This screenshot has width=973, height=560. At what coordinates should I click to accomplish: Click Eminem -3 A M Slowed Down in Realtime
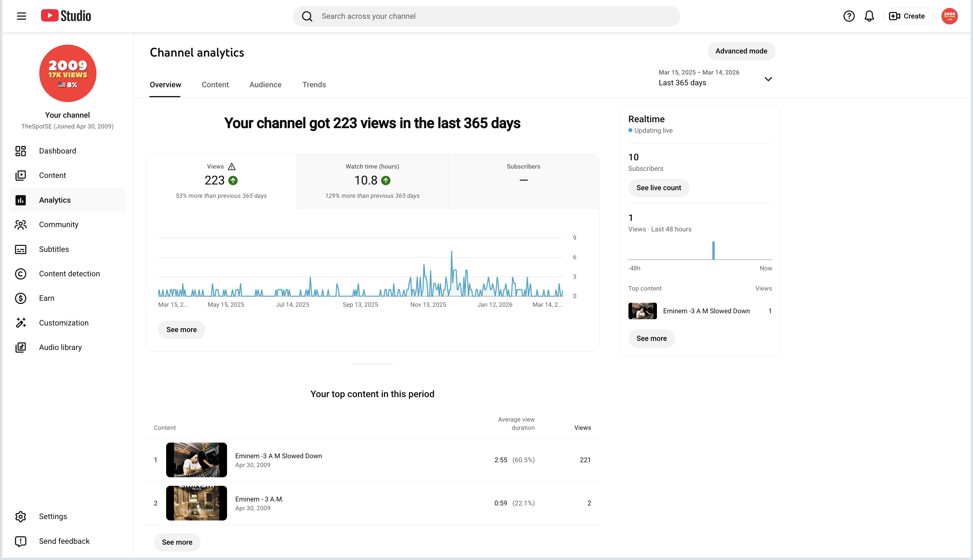pyautogui.click(x=706, y=311)
